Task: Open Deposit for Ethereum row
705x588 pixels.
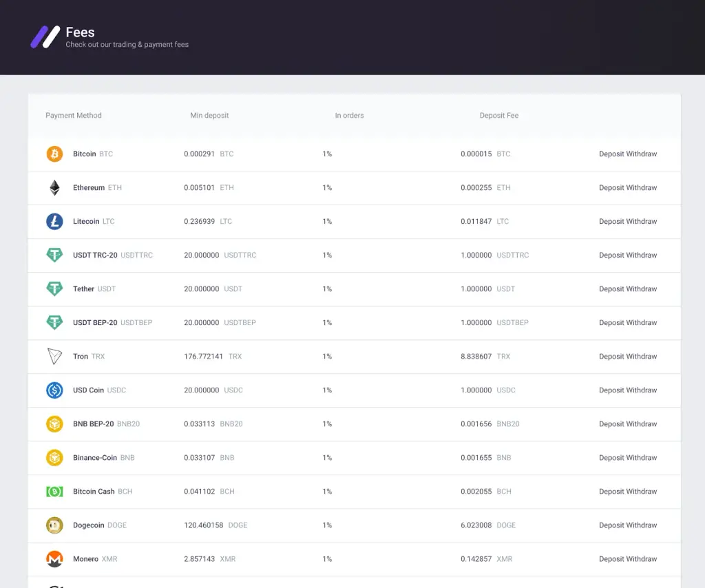Action: point(611,187)
